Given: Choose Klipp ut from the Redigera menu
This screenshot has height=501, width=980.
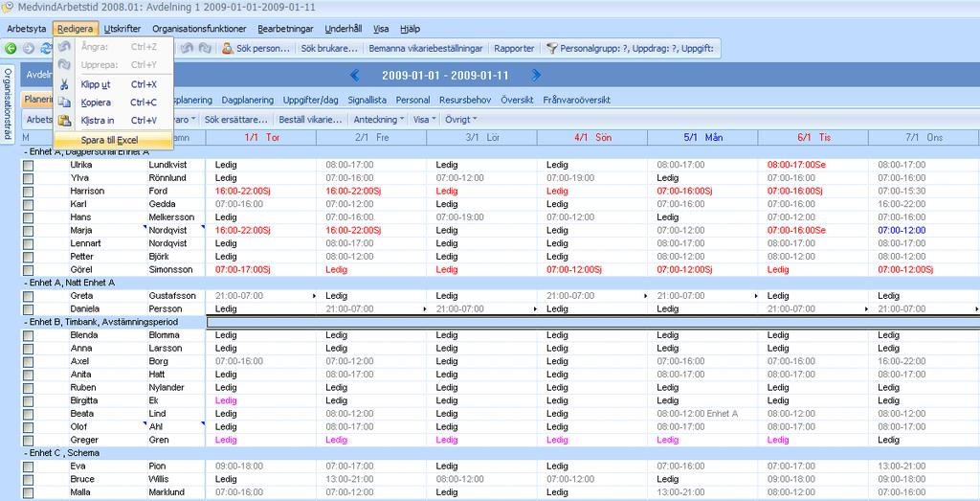Looking at the screenshot, I should point(114,84).
